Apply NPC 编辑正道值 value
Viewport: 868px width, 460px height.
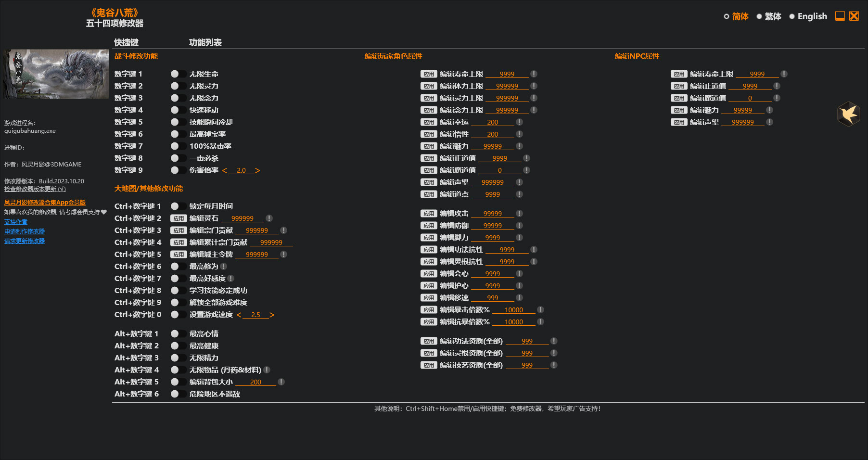(679, 86)
